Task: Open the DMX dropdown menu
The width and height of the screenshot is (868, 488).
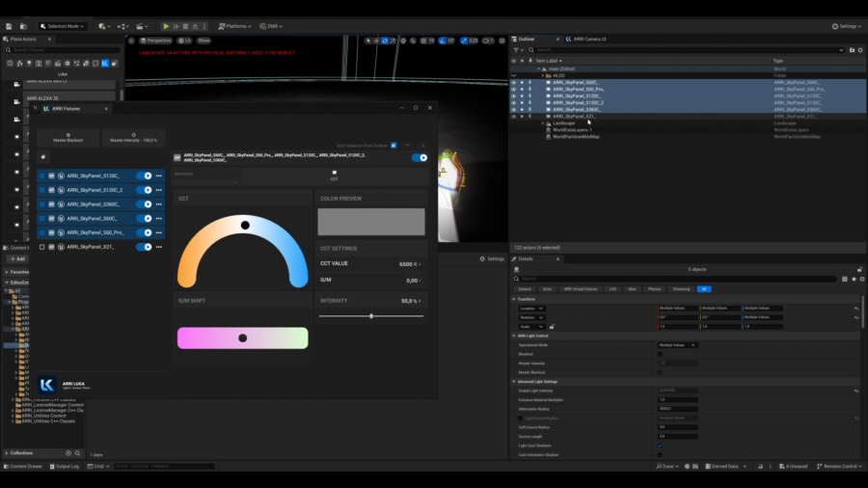Action: [x=271, y=26]
